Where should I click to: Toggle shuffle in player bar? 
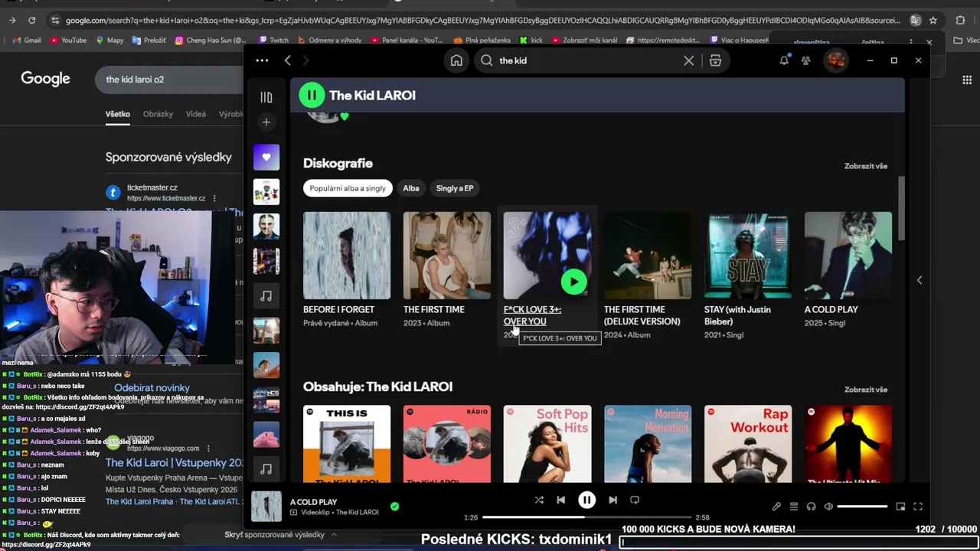[x=539, y=500]
